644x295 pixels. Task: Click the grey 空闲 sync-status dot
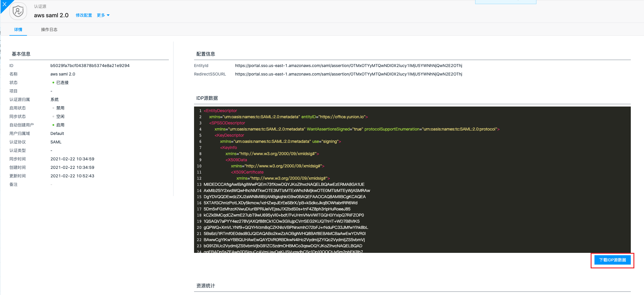(53, 117)
